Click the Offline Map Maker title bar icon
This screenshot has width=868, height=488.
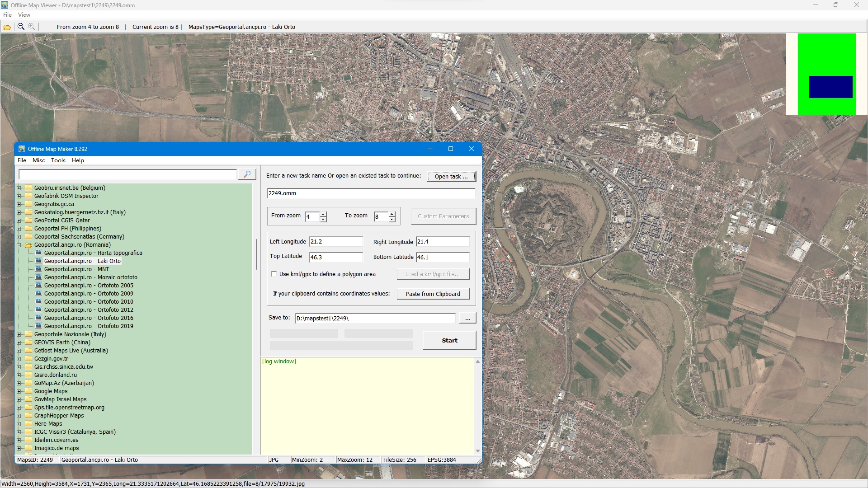[22, 149]
